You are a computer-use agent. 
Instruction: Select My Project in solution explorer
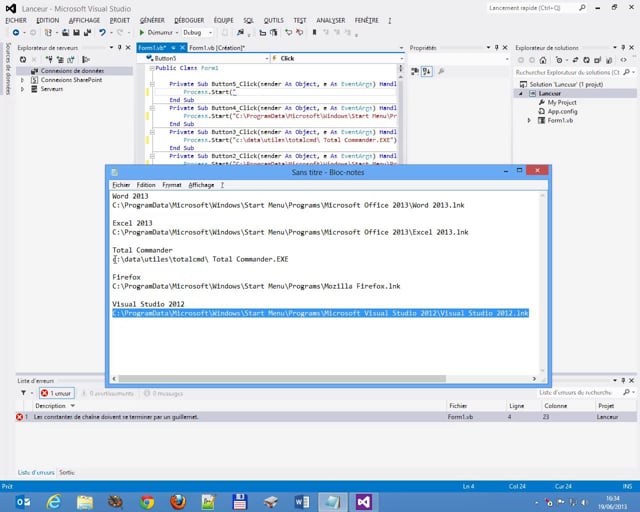click(562, 102)
